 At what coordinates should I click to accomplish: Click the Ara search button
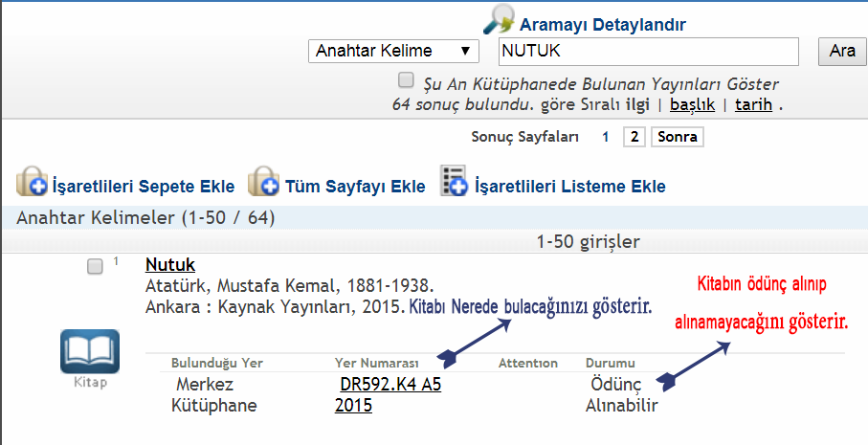(x=842, y=51)
